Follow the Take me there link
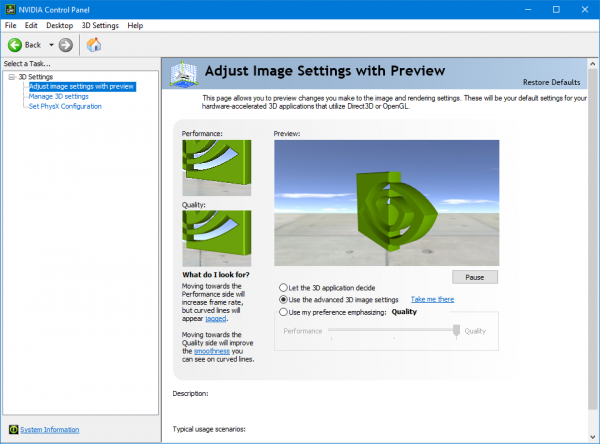Screen dimensions: 600x444 click(432, 299)
